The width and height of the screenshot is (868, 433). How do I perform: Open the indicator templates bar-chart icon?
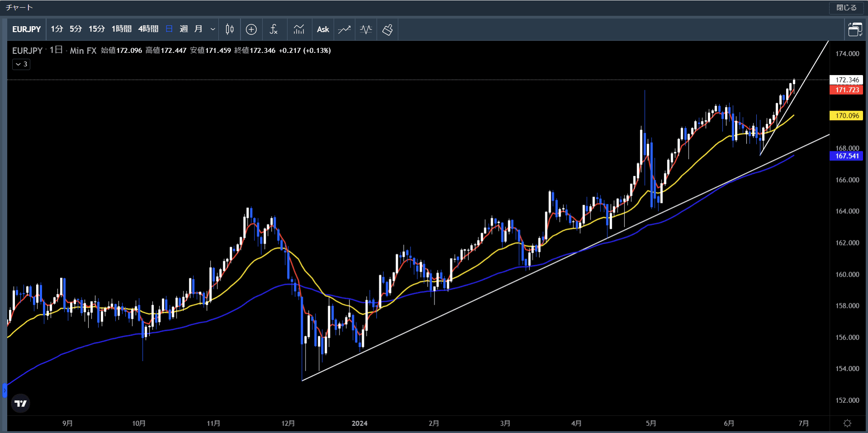(x=299, y=29)
